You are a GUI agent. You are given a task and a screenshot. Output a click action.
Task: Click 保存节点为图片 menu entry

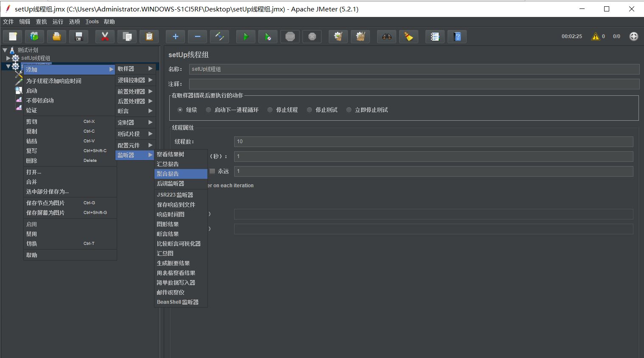click(x=70, y=203)
